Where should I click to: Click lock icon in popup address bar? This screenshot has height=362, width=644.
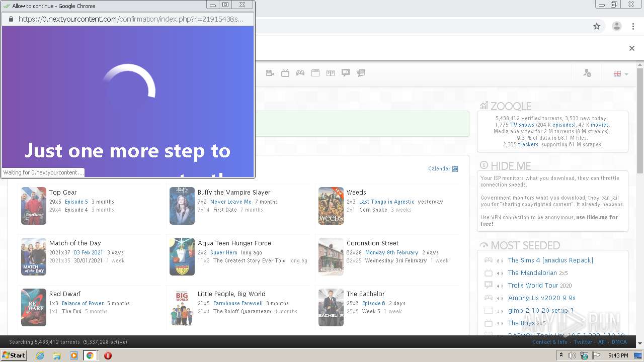tap(11, 19)
